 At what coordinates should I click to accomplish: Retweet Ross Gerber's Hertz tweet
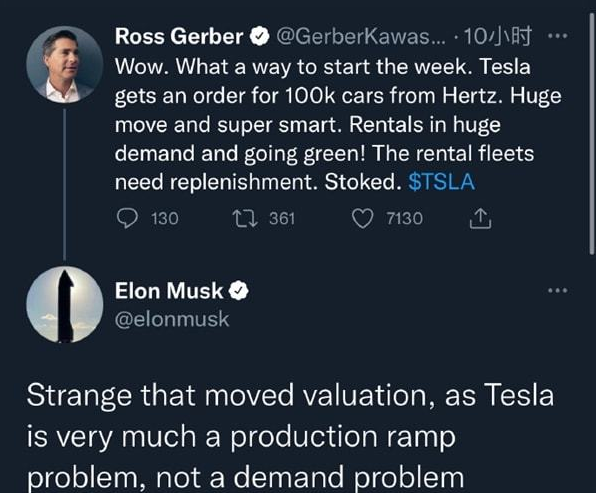245,219
